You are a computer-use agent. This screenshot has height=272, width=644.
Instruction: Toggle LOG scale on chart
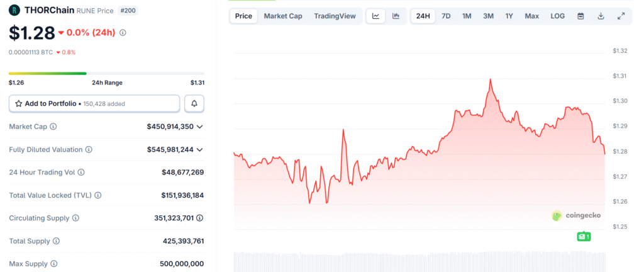[558, 16]
